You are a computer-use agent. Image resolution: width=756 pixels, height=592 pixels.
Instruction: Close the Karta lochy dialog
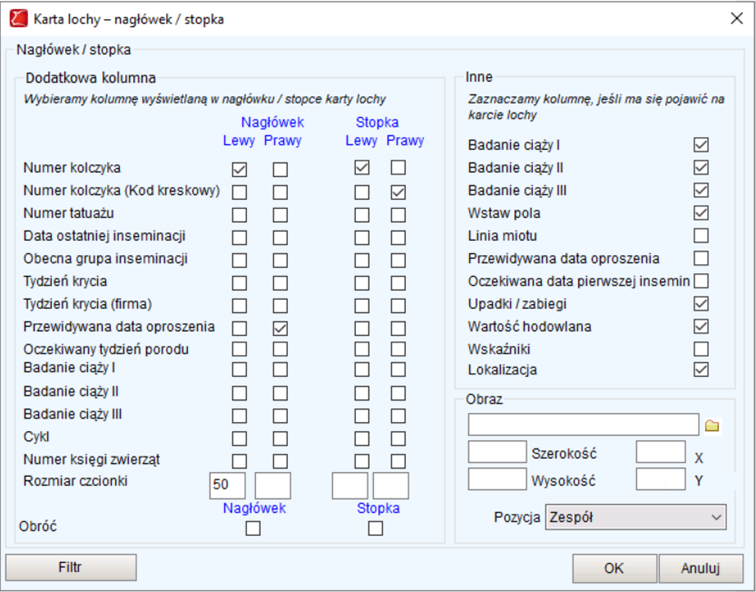pyautogui.click(x=736, y=19)
